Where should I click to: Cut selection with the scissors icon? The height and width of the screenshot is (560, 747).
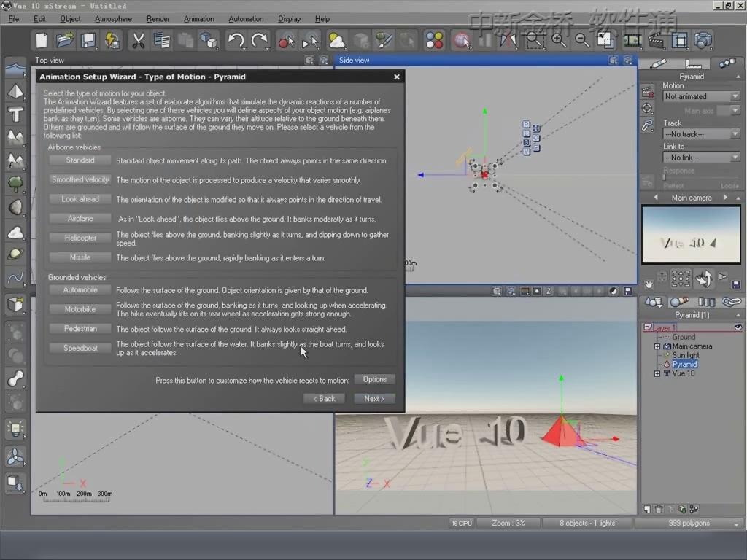pyautogui.click(x=138, y=41)
